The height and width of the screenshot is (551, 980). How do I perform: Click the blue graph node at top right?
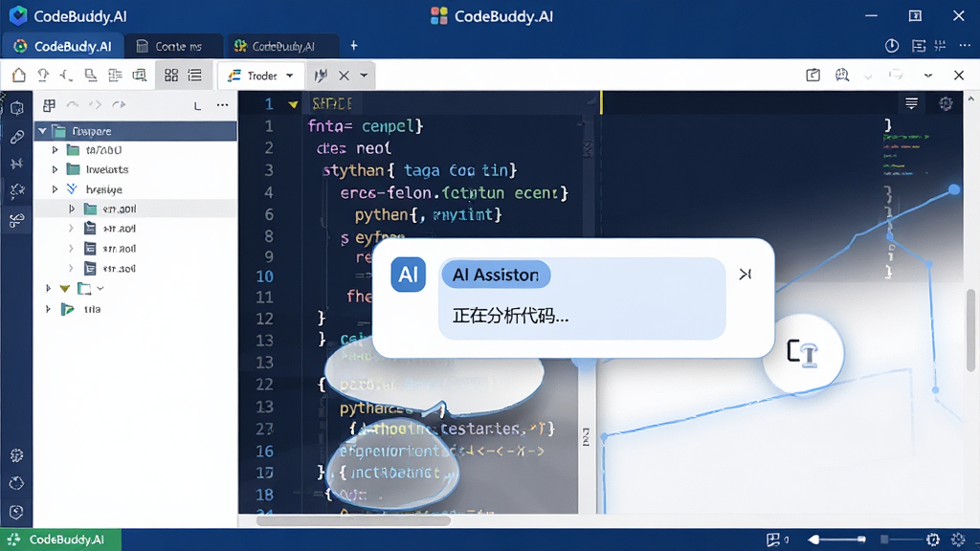tap(954, 189)
